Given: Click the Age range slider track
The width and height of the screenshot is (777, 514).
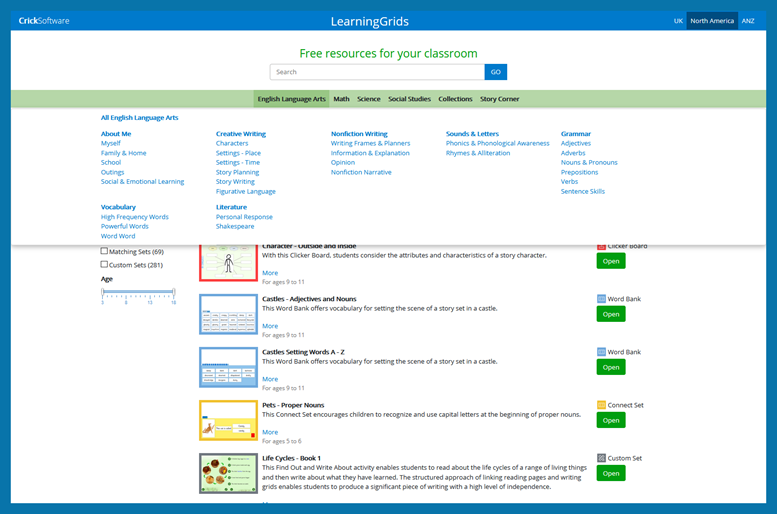Looking at the screenshot, I should point(138,292).
